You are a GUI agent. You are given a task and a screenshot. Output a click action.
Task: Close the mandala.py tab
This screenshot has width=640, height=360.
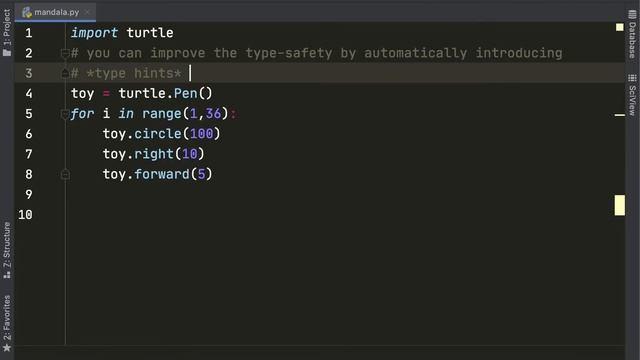tap(87, 12)
